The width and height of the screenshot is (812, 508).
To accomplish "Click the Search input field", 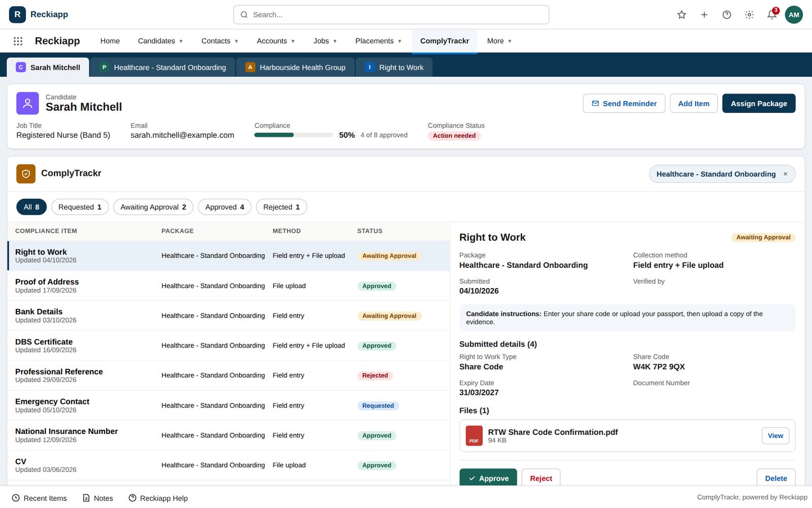I will (391, 15).
